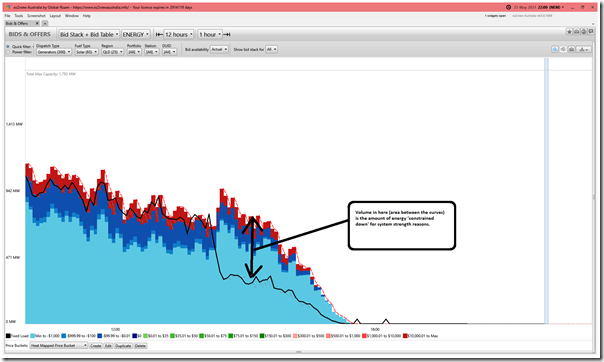The image size is (604, 362).
Task: Open Bid availability Actual dropdown
Action: tap(219, 49)
